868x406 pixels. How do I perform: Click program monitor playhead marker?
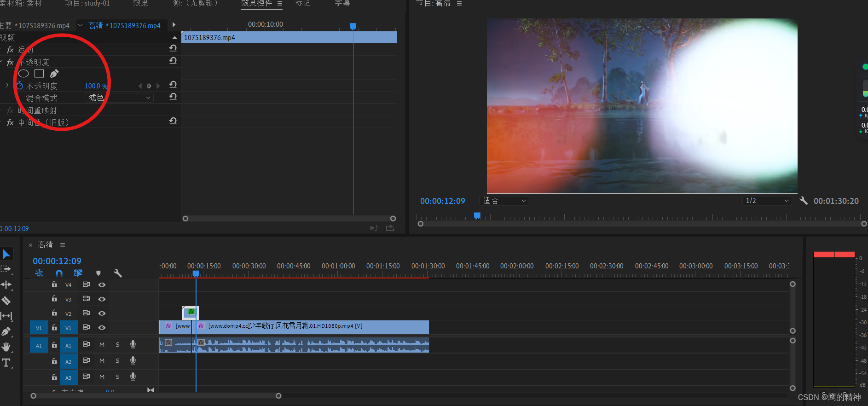coord(477,215)
